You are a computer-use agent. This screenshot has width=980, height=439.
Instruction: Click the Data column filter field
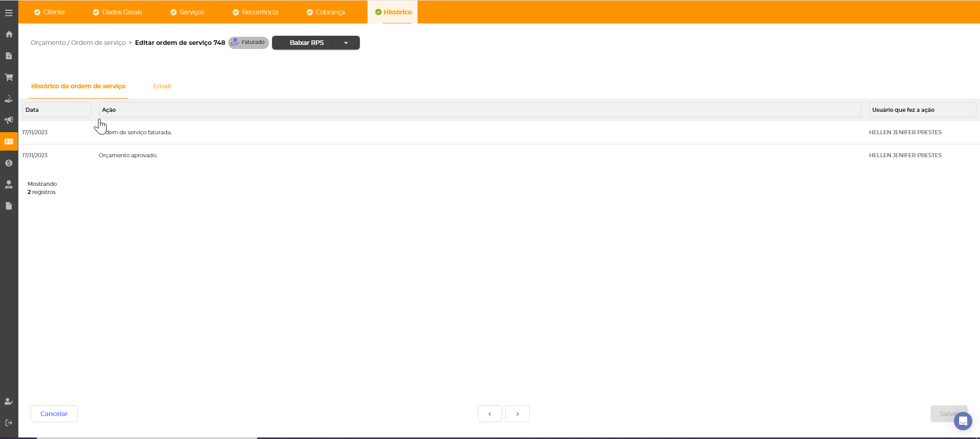click(57, 110)
